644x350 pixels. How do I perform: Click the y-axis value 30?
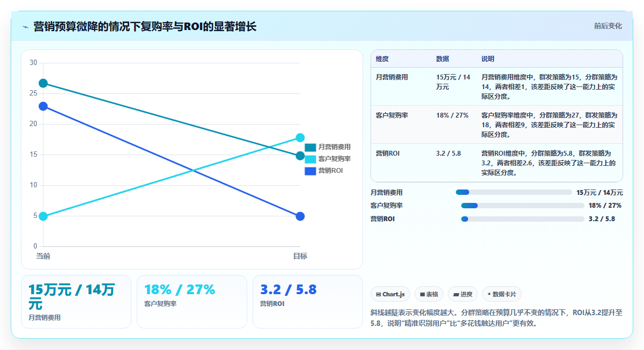(33, 63)
